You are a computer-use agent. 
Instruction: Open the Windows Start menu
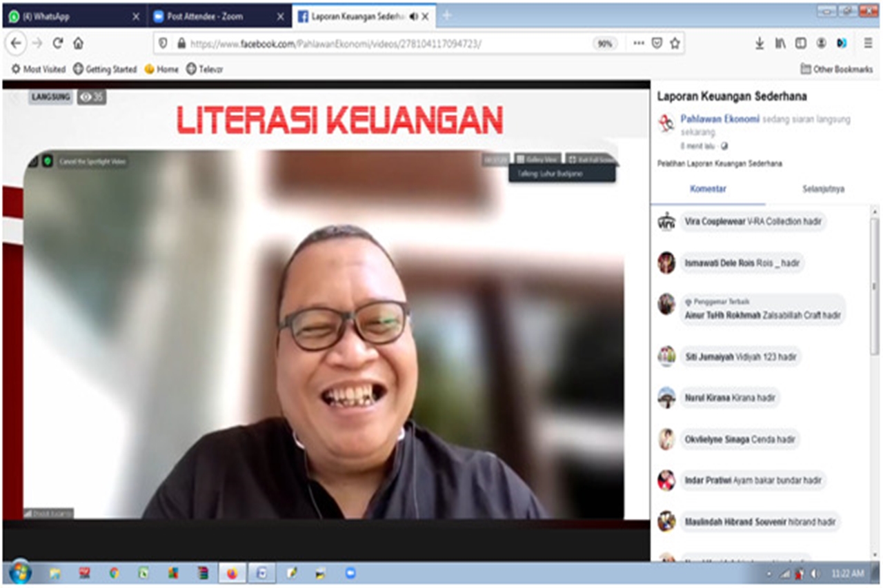20,573
